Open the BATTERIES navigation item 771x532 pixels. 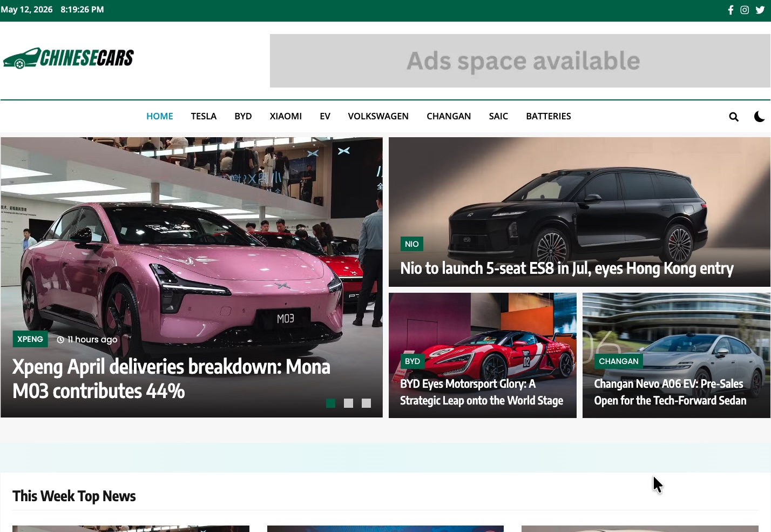(549, 116)
